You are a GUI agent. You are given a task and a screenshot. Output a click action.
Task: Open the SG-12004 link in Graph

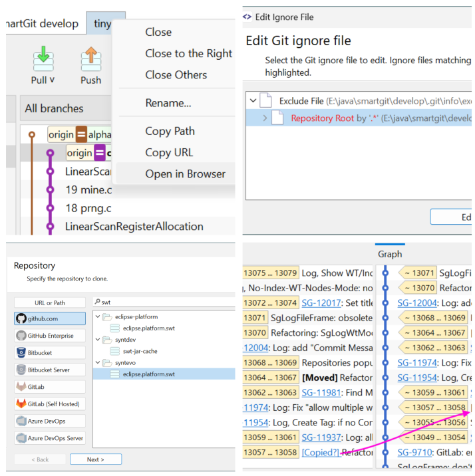(417, 303)
